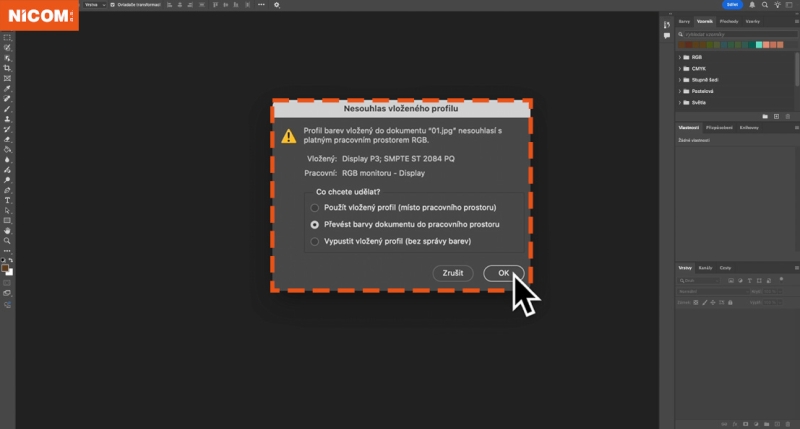
Task: Open the Kanály tab
Action: pyautogui.click(x=706, y=267)
